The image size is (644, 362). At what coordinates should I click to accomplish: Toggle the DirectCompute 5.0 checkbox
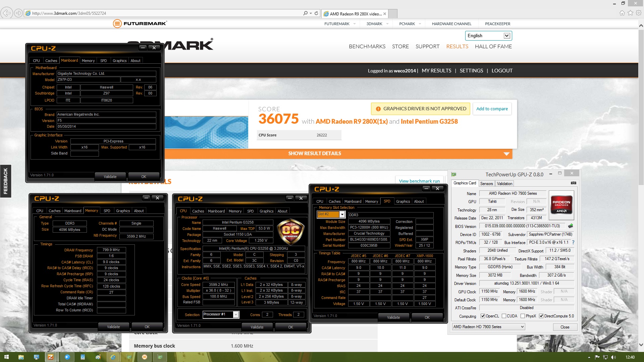[541, 316]
